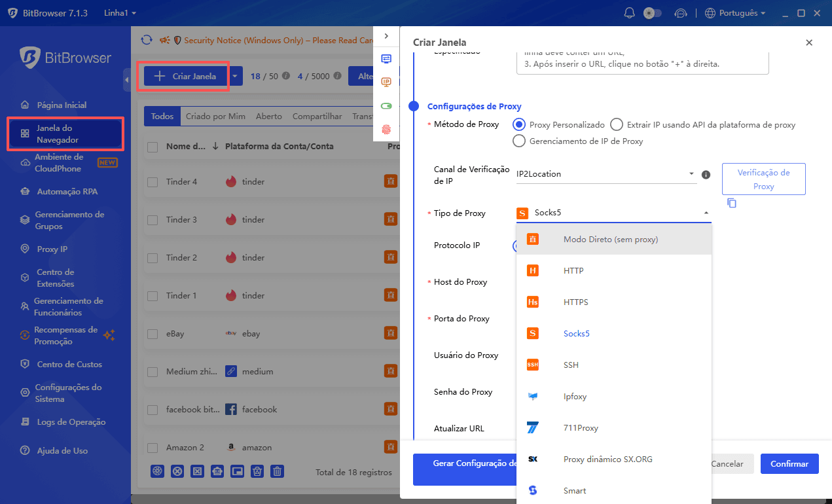Click the Criar Janela button
The height and width of the screenshot is (504, 832).
(185, 77)
